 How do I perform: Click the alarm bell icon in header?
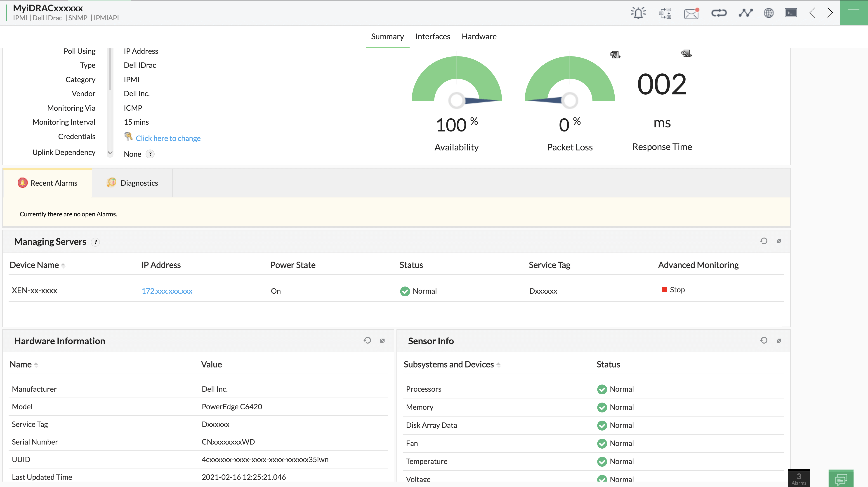(638, 13)
